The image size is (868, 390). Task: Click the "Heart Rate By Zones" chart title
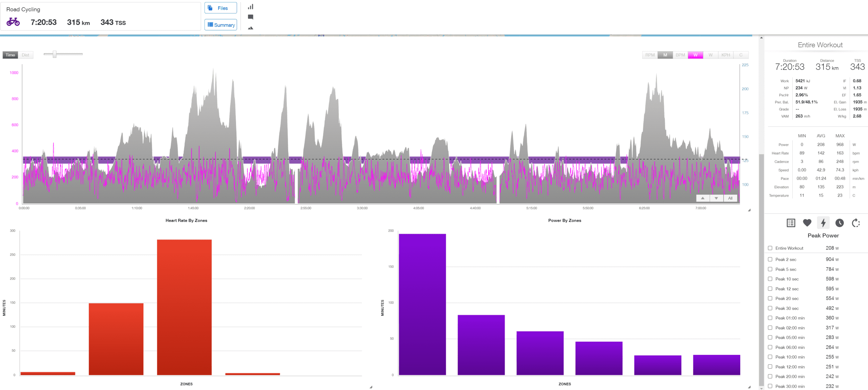[186, 221]
